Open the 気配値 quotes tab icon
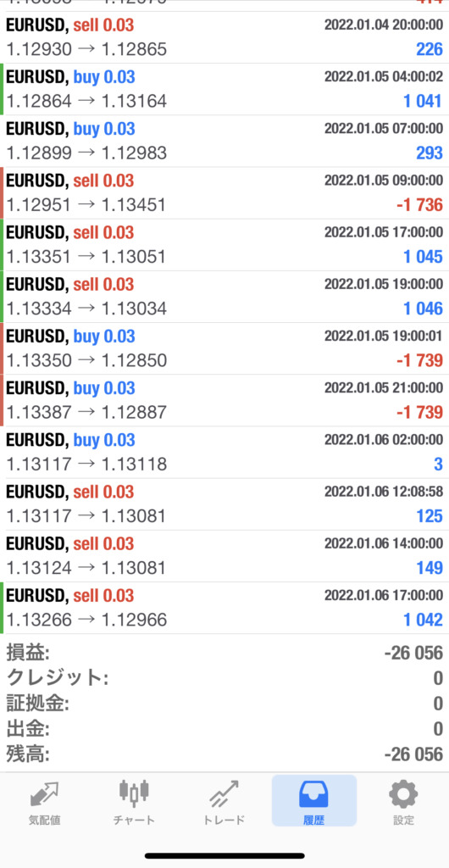449x868 pixels. [44, 795]
